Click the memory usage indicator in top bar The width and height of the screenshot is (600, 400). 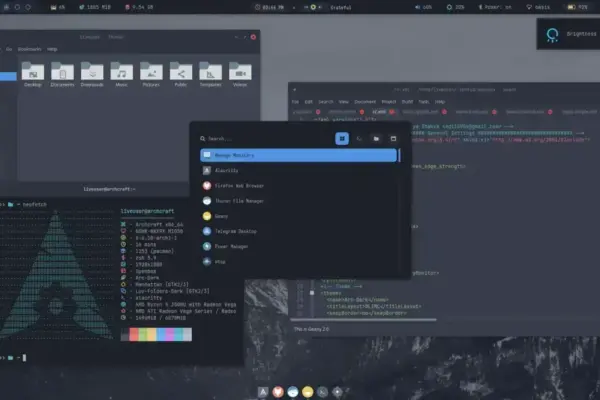(x=95, y=7)
